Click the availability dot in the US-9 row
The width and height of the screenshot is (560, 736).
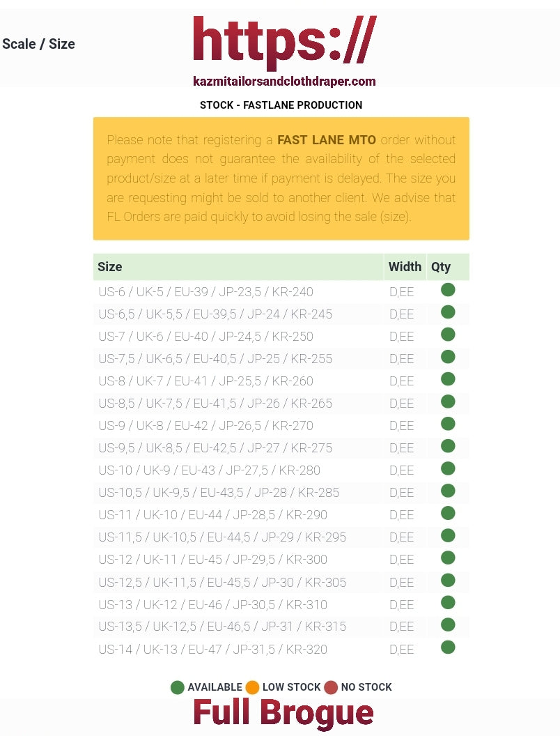[x=448, y=424]
